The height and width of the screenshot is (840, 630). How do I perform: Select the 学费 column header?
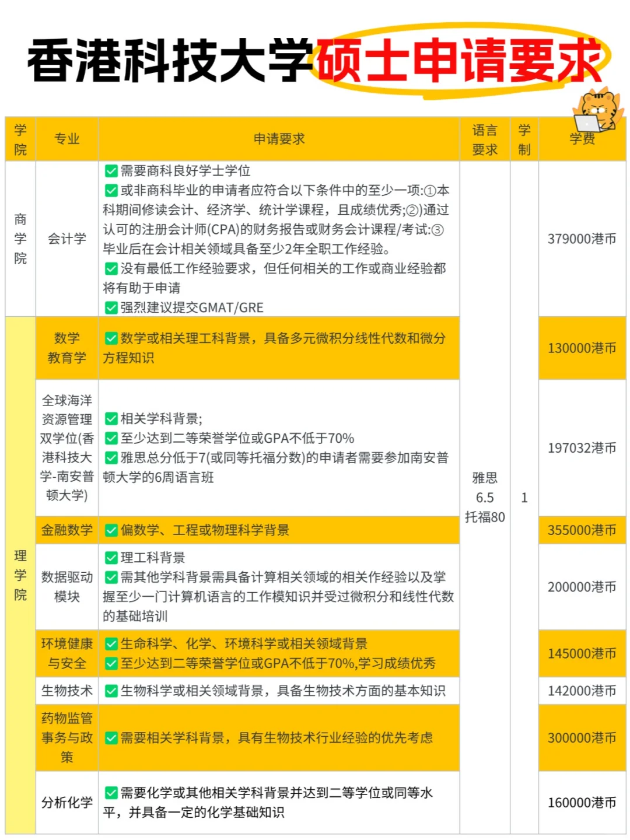(582, 139)
